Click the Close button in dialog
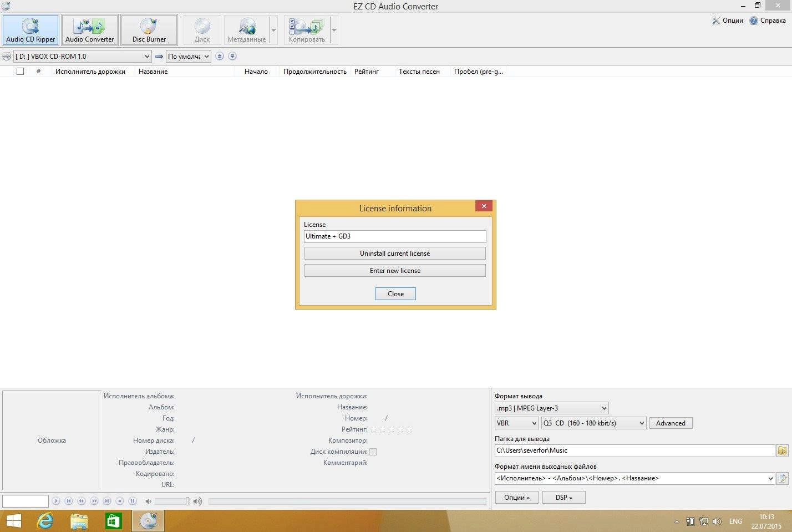The image size is (792, 532). [x=395, y=294]
